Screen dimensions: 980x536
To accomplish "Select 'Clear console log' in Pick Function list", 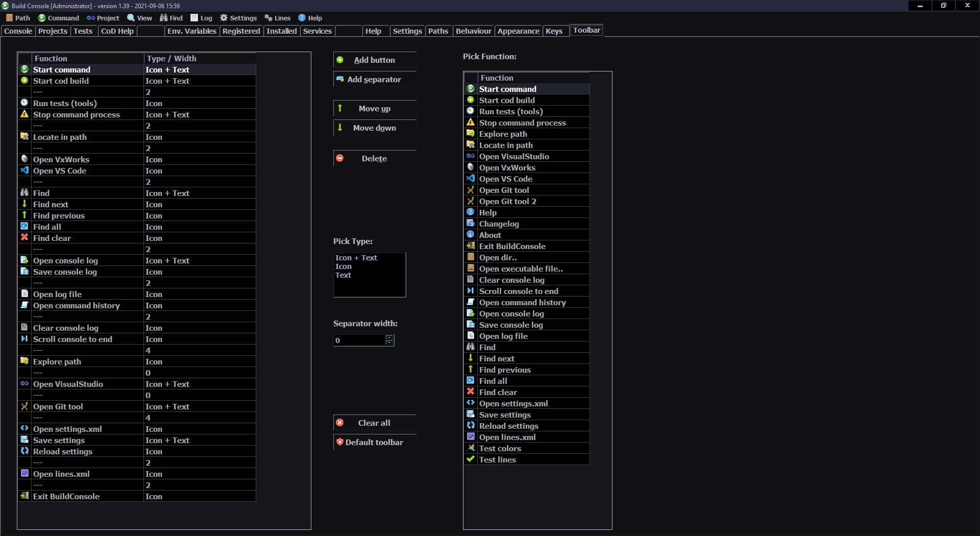I will coord(527,280).
